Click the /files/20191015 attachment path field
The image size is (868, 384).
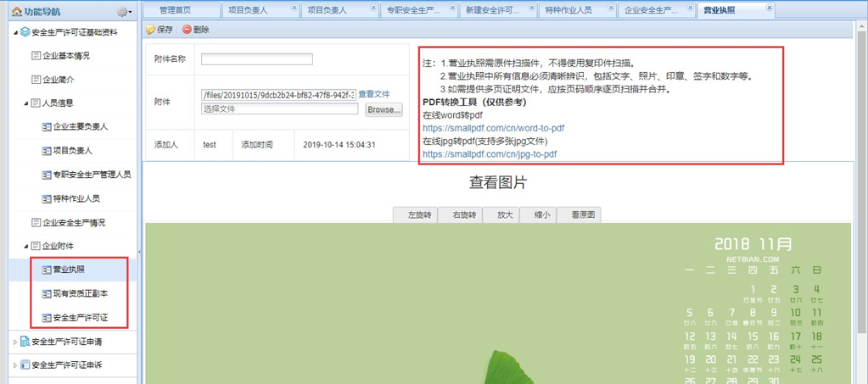pos(278,95)
